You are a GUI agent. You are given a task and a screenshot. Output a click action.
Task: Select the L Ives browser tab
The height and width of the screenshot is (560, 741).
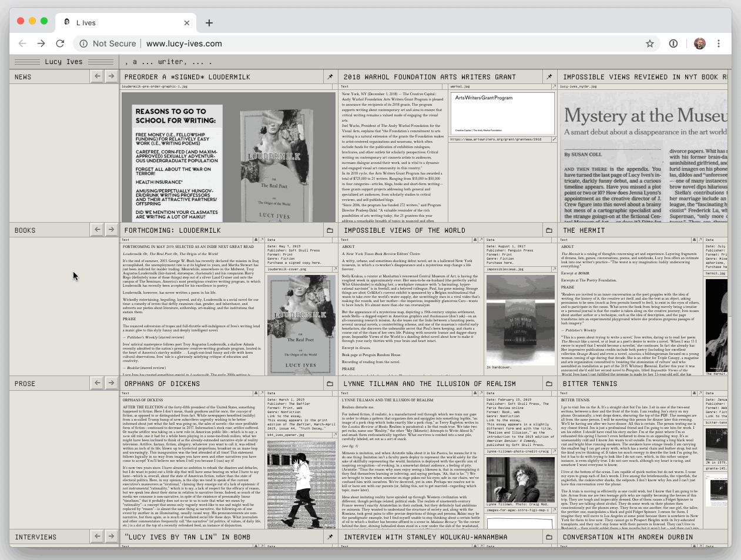click(126, 23)
